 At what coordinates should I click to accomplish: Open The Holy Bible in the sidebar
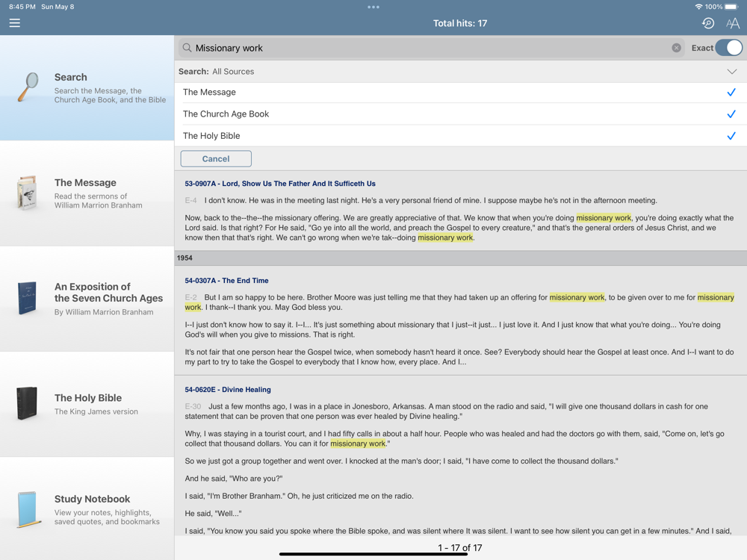(x=87, y=404)
